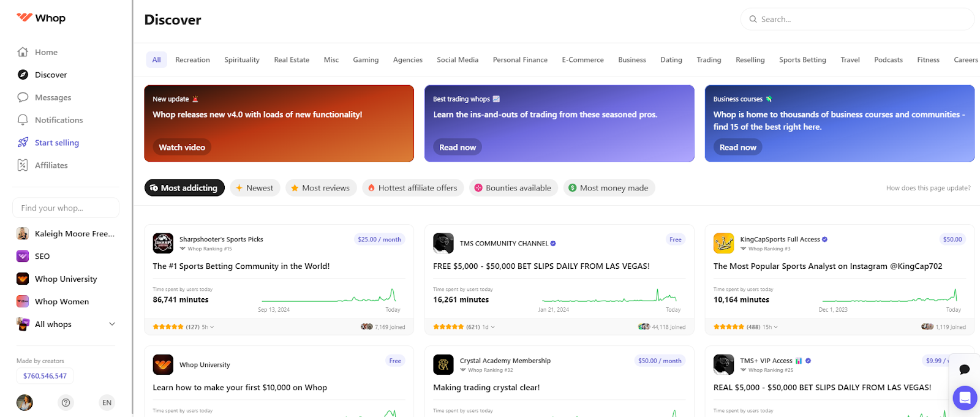This screenshot has height=417, width=980.
Task: Open Affiliates in the sidebar
Action: pyautogui.click(x=43, y=165)
